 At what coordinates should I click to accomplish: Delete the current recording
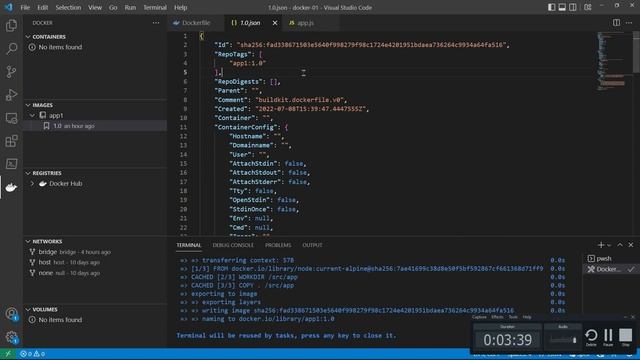[x=591, y=336]
